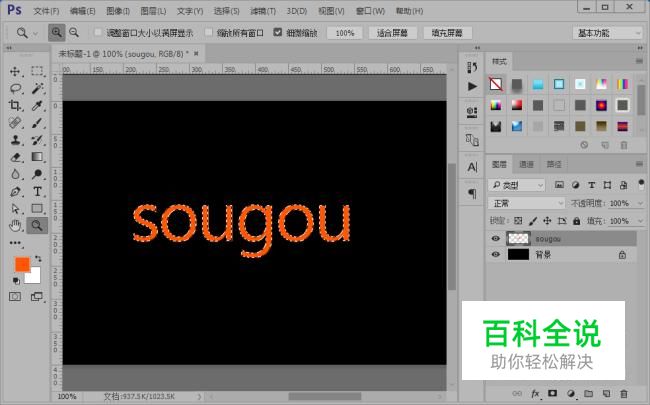Add layer style fx button
The image size is (650, 405).
535,393
